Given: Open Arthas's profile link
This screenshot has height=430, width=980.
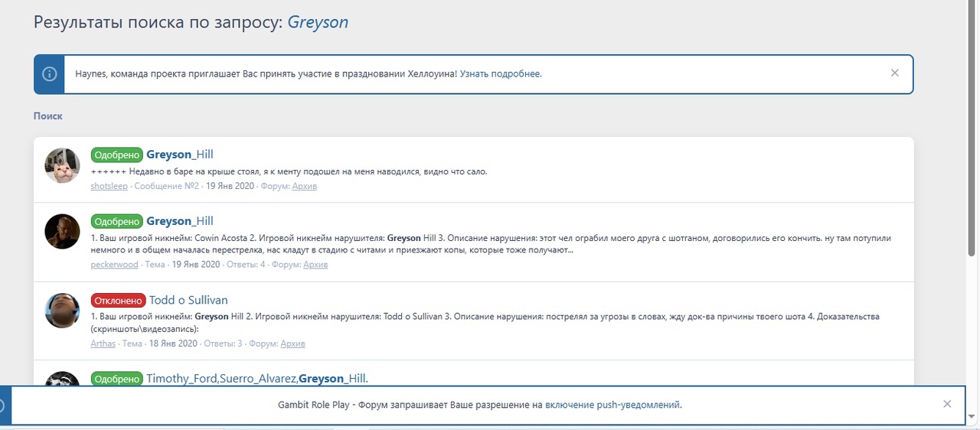Looking at the screenshot, I should [x=103, y=344].
